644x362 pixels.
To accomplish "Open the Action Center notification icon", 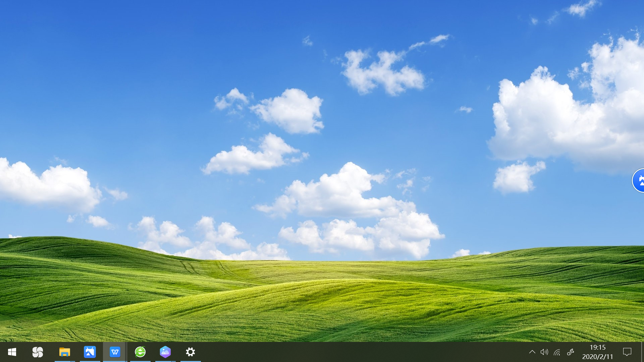I will coord(627,352).
